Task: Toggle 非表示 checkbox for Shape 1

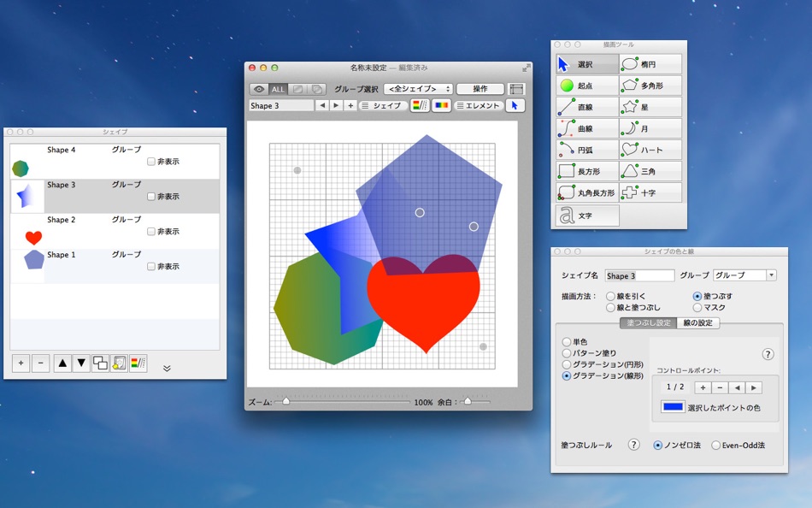Action: coord(151,266)
